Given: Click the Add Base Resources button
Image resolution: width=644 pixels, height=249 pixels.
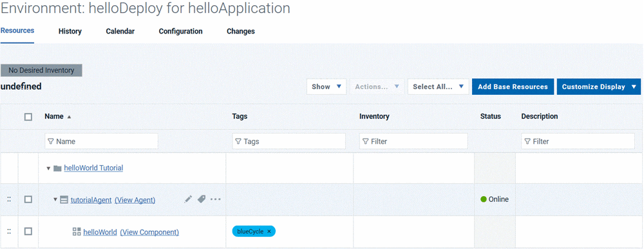Looking at the screenshot, I should click(513, 87).
